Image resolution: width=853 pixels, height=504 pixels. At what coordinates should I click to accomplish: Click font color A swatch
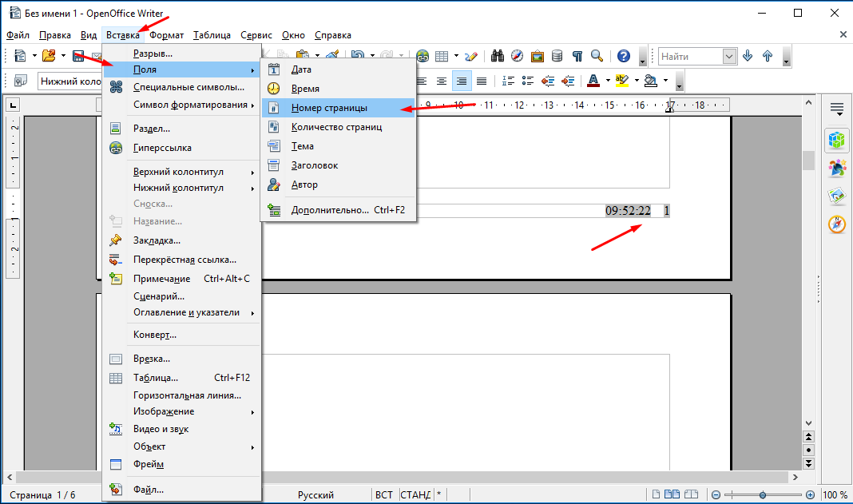pyautogui.click(x=593, y=81)
